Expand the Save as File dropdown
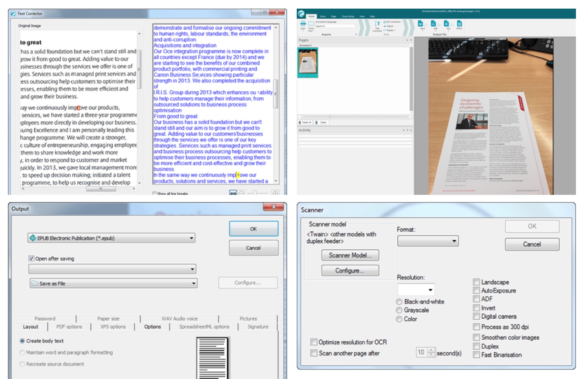The image size is (588, 379). pyautogui.click(x=193, y=283)
